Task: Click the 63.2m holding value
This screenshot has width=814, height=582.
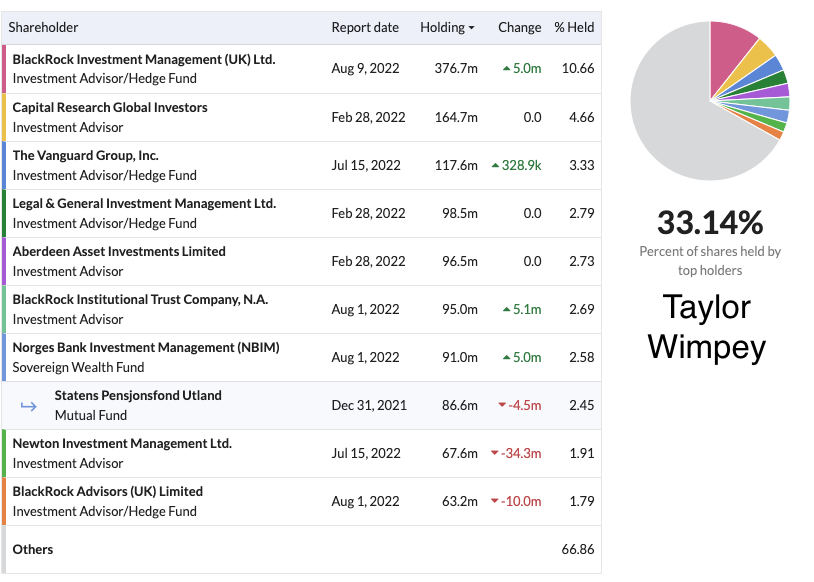Action: point(459,501)
